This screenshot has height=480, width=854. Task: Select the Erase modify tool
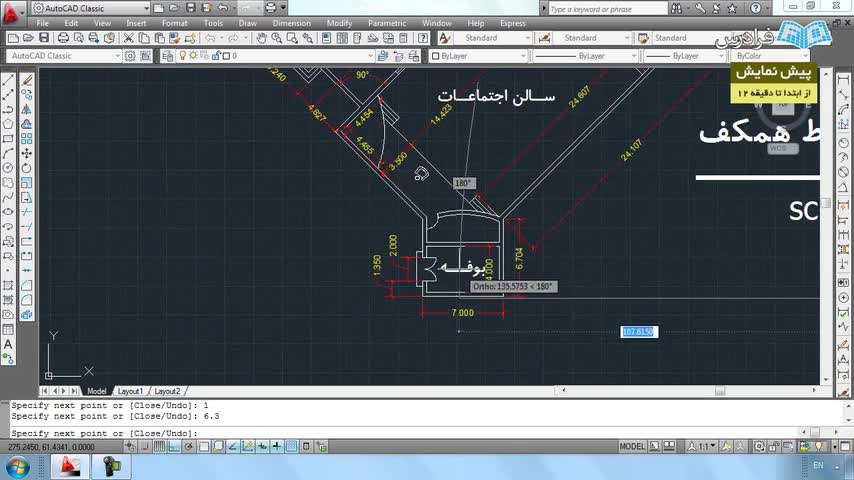[x=26, y=80]
